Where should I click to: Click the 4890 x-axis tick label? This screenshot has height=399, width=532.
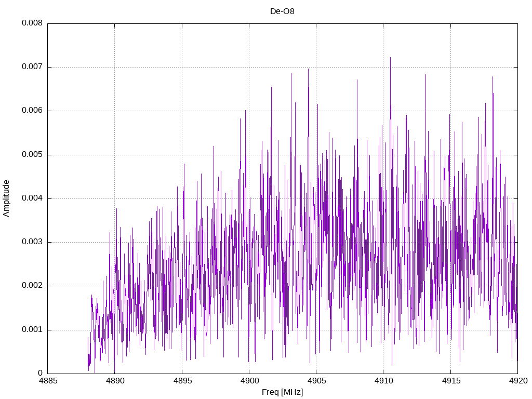(x=115, y=381)
